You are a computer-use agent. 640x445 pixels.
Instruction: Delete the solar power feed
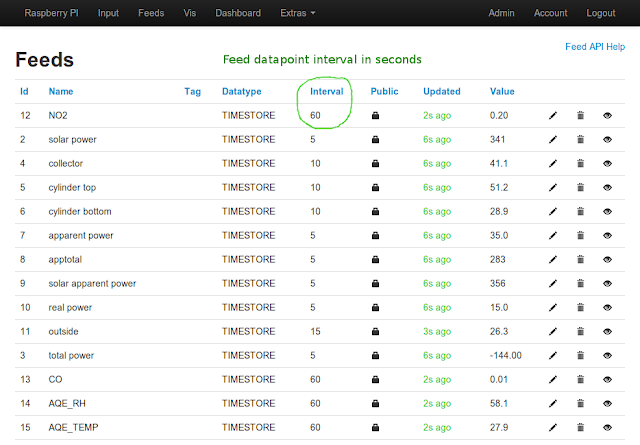pos(580,140)
